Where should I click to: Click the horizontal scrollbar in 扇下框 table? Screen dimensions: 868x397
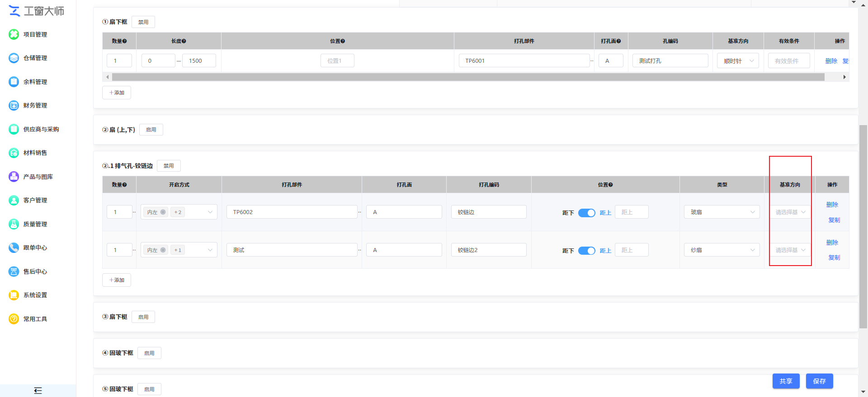468,77
